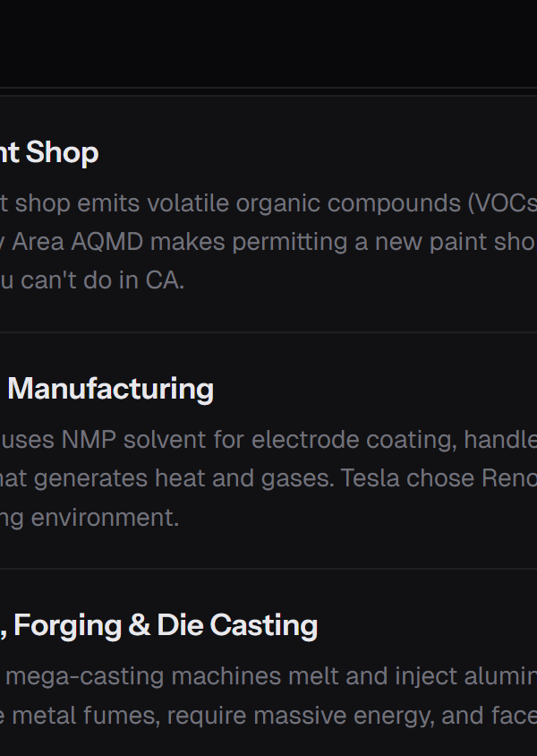This screenshot has width=537, height=756.
Task: Click the word 'emits' in paint description
Action: [103, 203]
